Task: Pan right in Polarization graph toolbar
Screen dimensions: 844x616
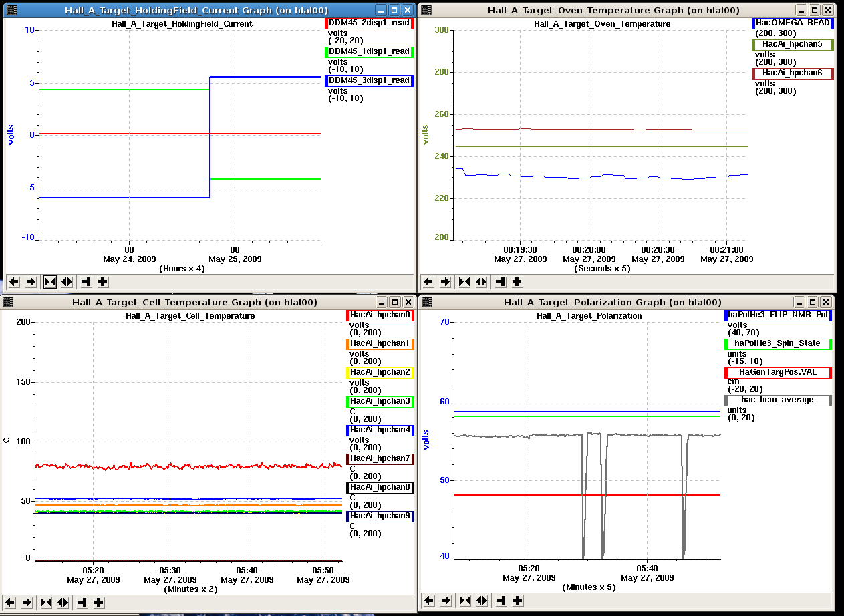Action: (446, 600)
